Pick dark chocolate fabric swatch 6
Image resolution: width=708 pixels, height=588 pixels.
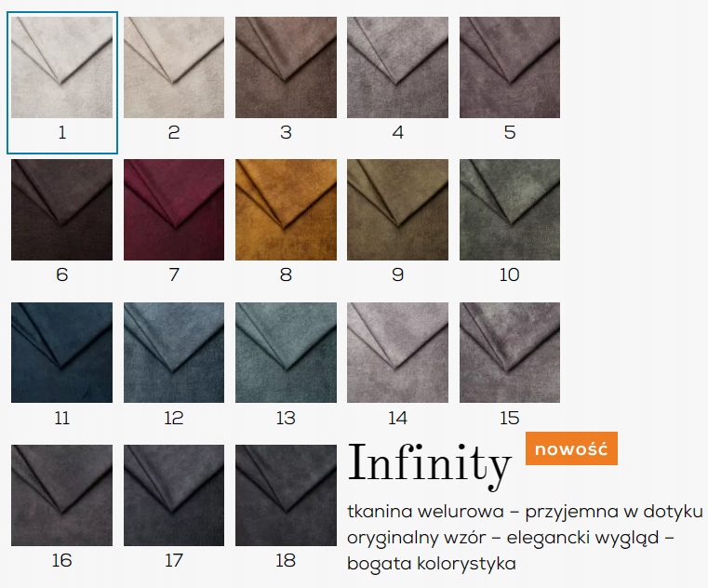click(61, 209)
